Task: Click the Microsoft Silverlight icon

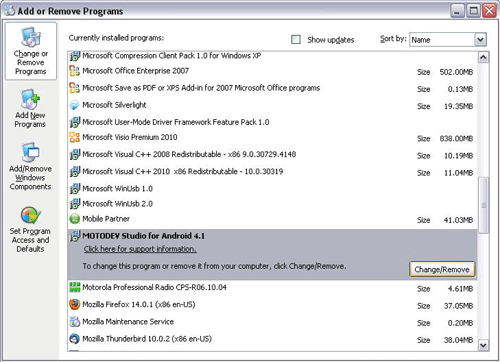Action: click(75, 105)
